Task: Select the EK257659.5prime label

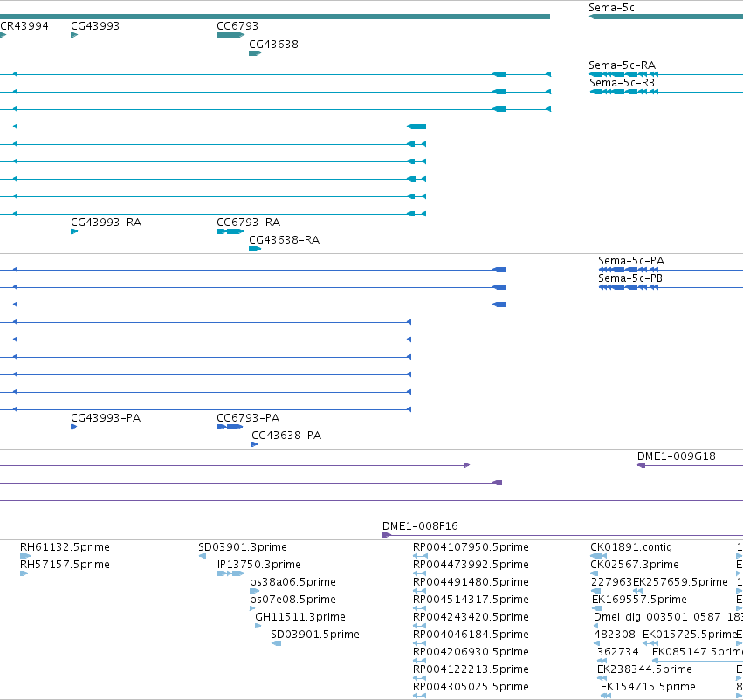Action: tap(680, 582)
